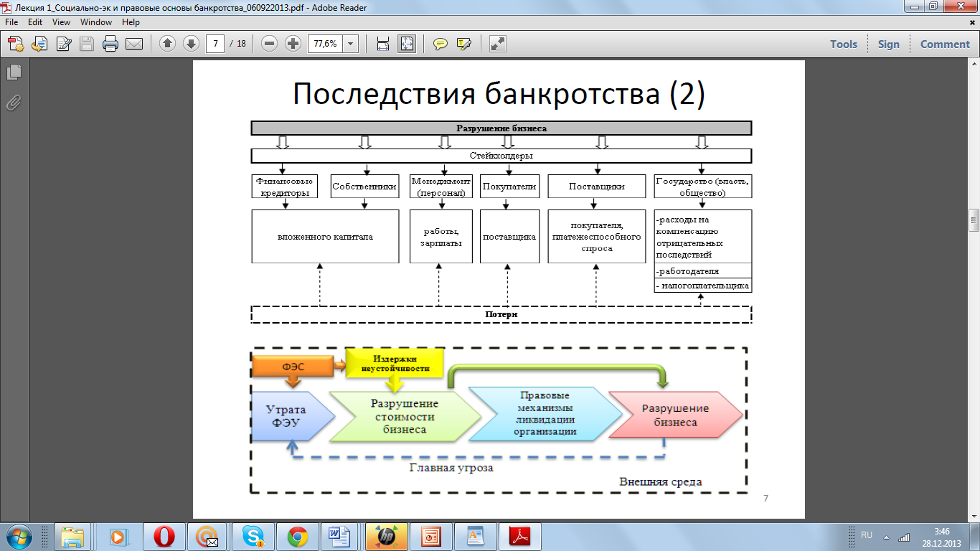Add a sticky note comment

[x=440, y=44]
